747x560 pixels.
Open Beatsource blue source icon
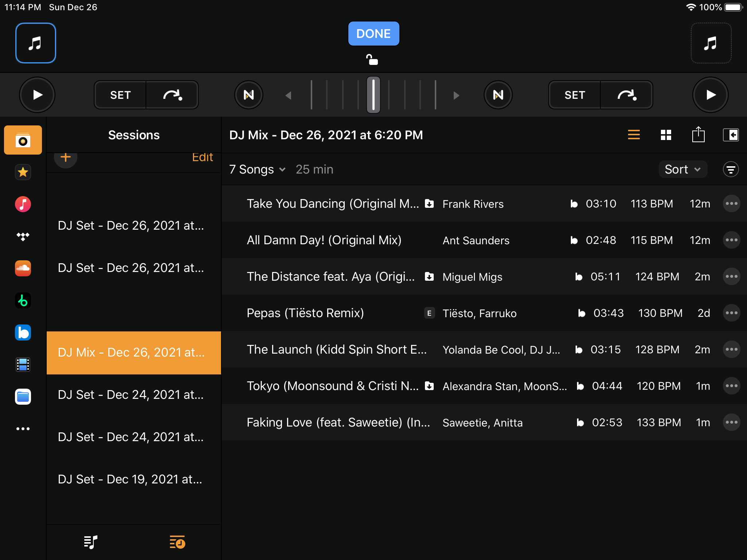point(23,332)
